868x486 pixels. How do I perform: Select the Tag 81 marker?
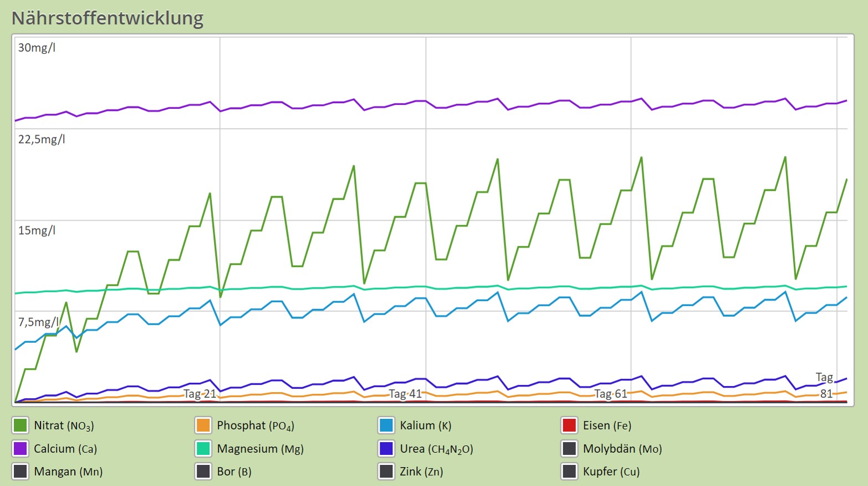coord(825,386)
